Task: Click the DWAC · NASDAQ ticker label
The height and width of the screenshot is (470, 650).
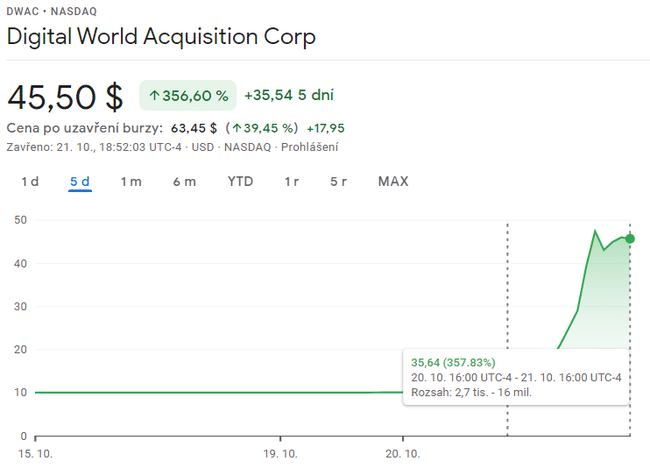Action: (x=49, y=10)
